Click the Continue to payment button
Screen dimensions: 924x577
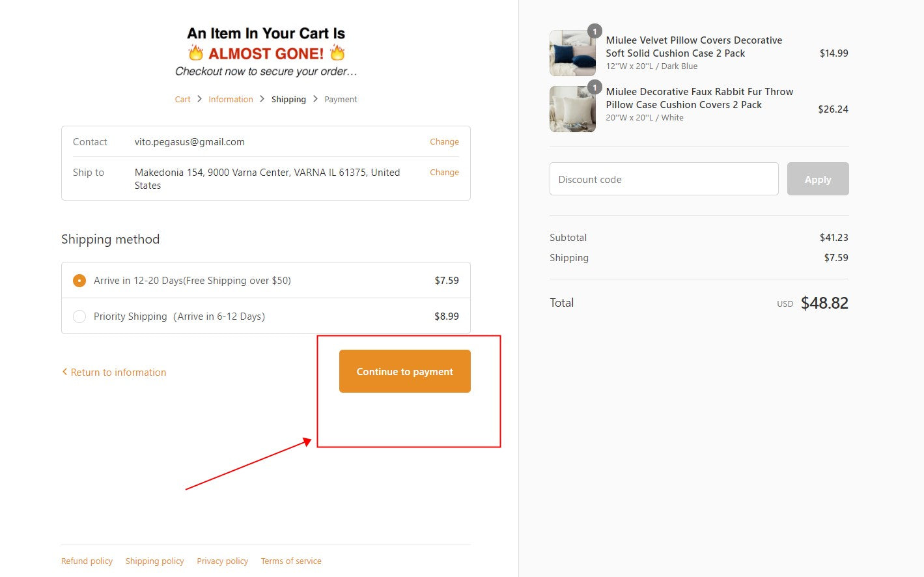(x=404, y=371)
